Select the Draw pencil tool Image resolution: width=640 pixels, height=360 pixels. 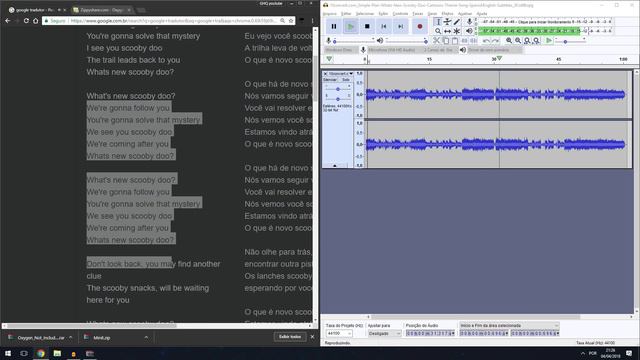point(457,22)
